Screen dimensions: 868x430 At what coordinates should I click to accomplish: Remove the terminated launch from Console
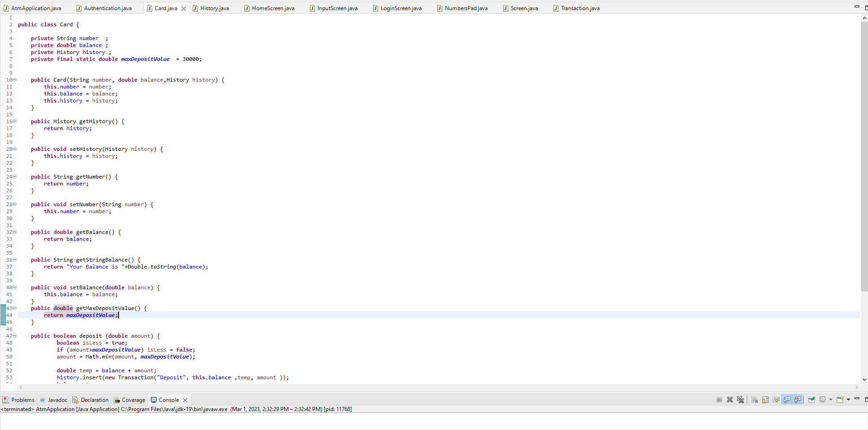pyautogui.click(x=730, y=400)
